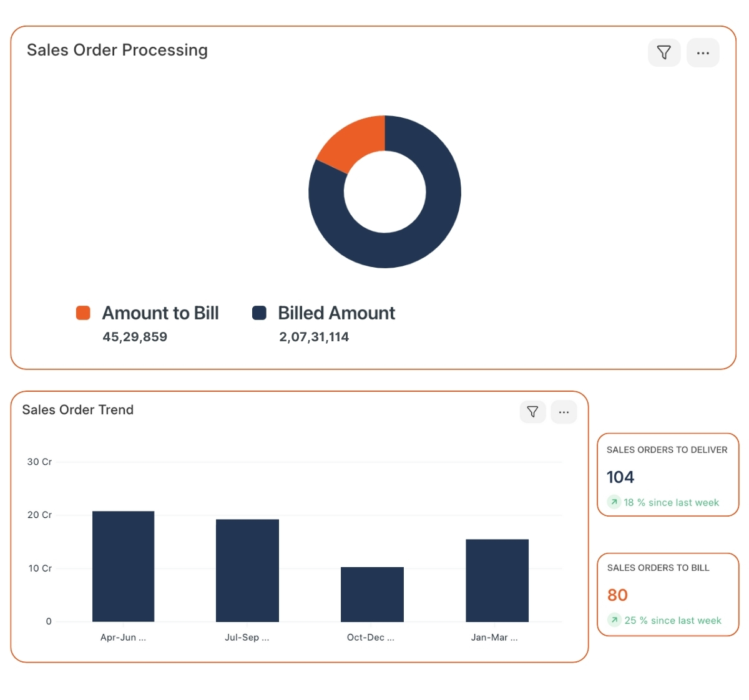Click filter icon on Sales Order Trend
749x700 pixels.
pos(532,412)
